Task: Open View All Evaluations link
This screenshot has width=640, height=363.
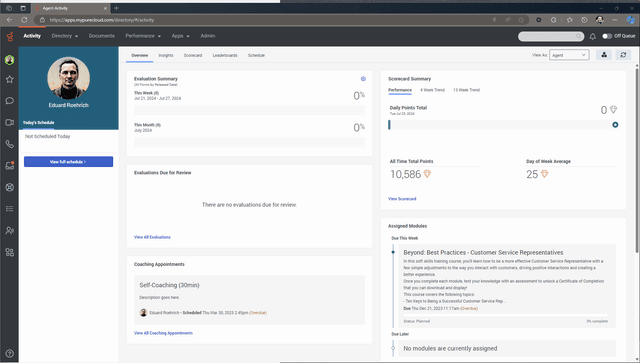Action: (x=152, y=237)
